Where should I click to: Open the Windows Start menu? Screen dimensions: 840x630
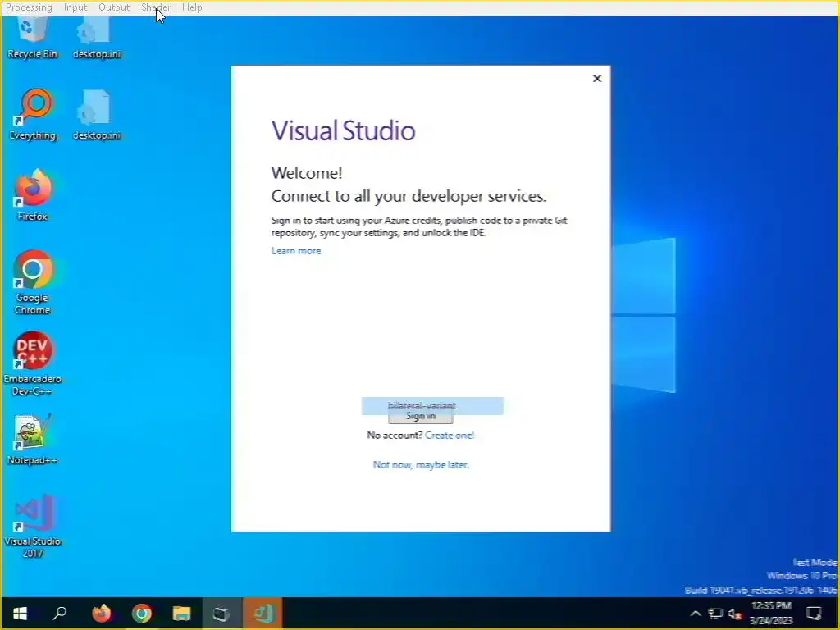pos(20,614)
